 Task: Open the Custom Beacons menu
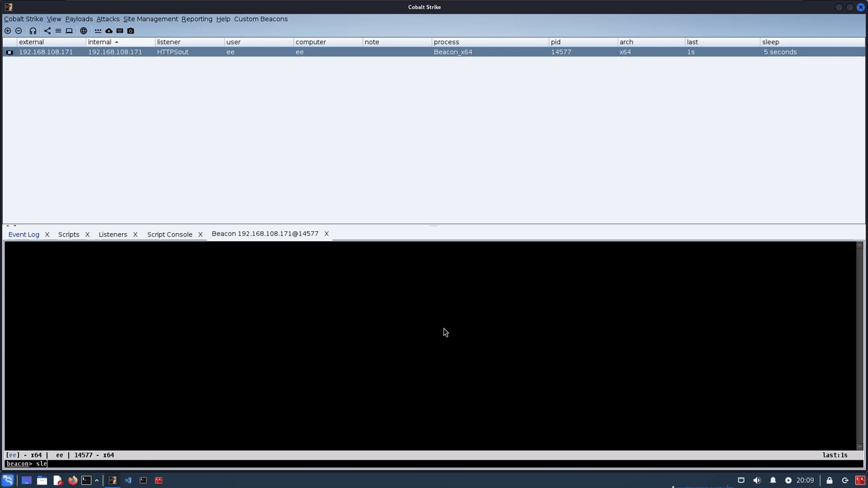(260, 19)
